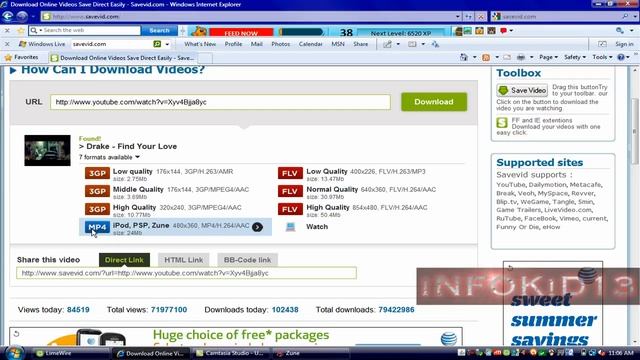Image resolution: width=640 pixels, height=360 pixels.
Task: Click the Next Level XP progress bar
Action: coord(401,33)
